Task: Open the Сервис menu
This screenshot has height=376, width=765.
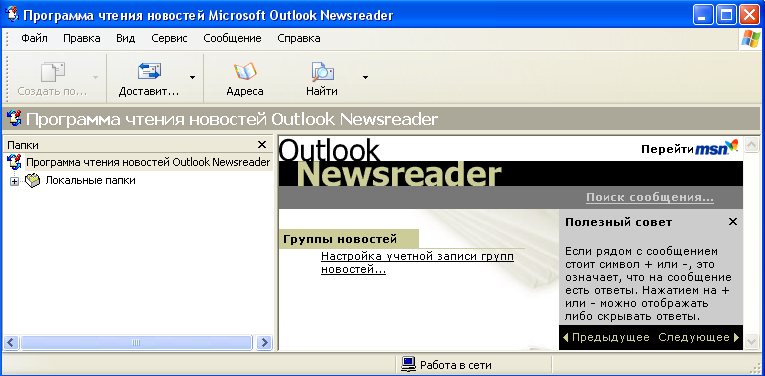Action: click(x=169, y=38)
